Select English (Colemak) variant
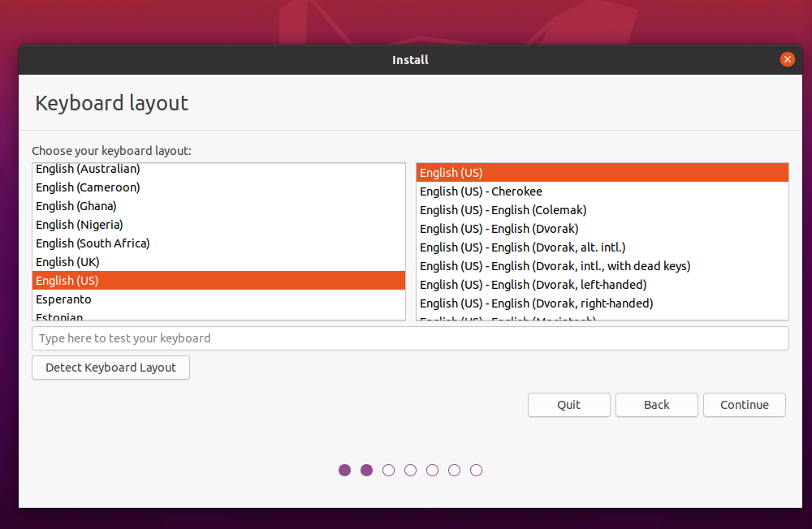This screenshot has width=812, height=529. (x=603, y=210)
